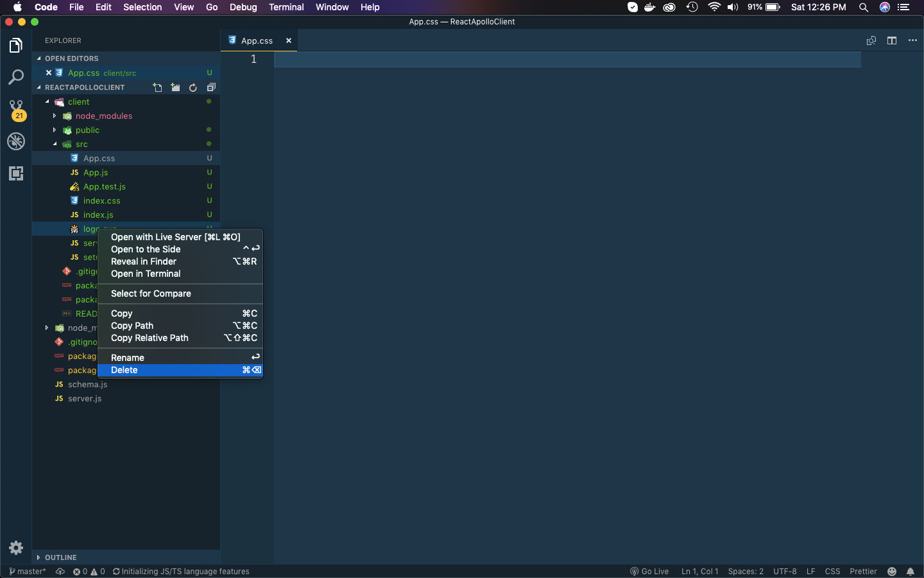924x578 pixels.
Task: Open the Manage gear icon
Action: (x=16, y=548)
